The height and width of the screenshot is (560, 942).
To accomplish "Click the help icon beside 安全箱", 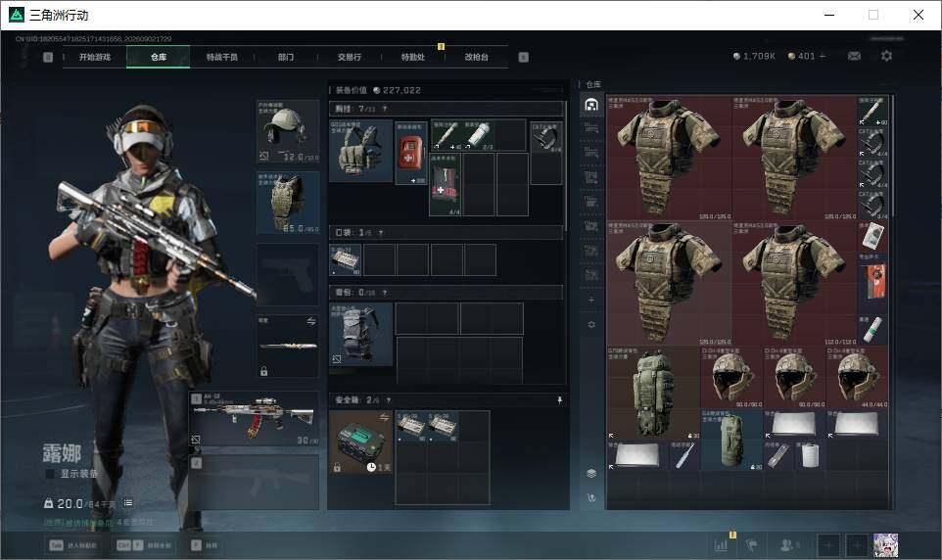I will (389, 400).
